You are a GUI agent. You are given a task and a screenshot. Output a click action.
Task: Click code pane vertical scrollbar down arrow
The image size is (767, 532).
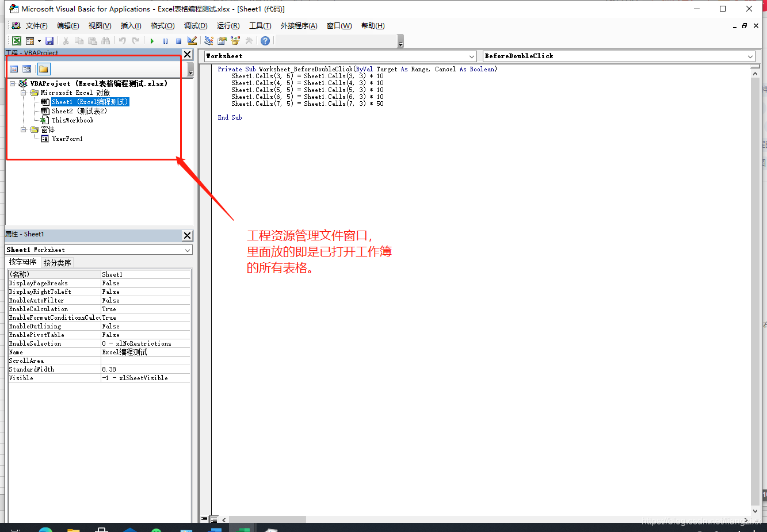coord(755,510)
